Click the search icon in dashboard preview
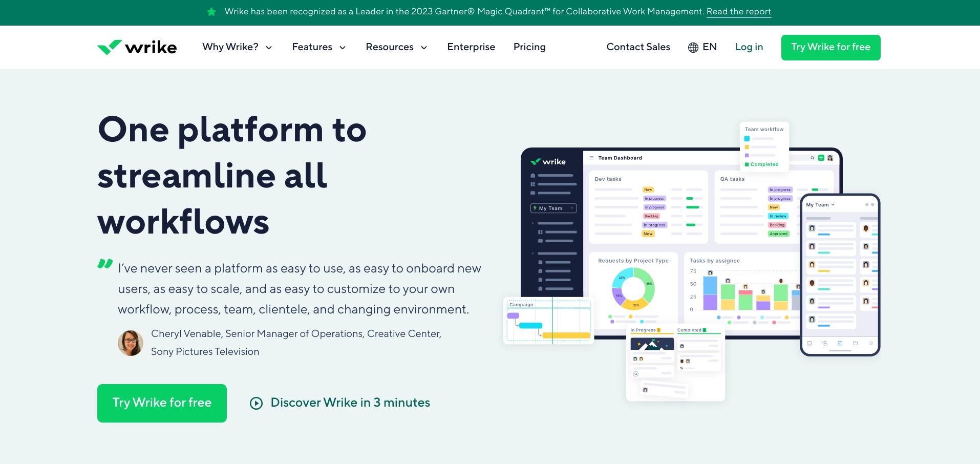The image size is (980, 464). click(812, 158)
